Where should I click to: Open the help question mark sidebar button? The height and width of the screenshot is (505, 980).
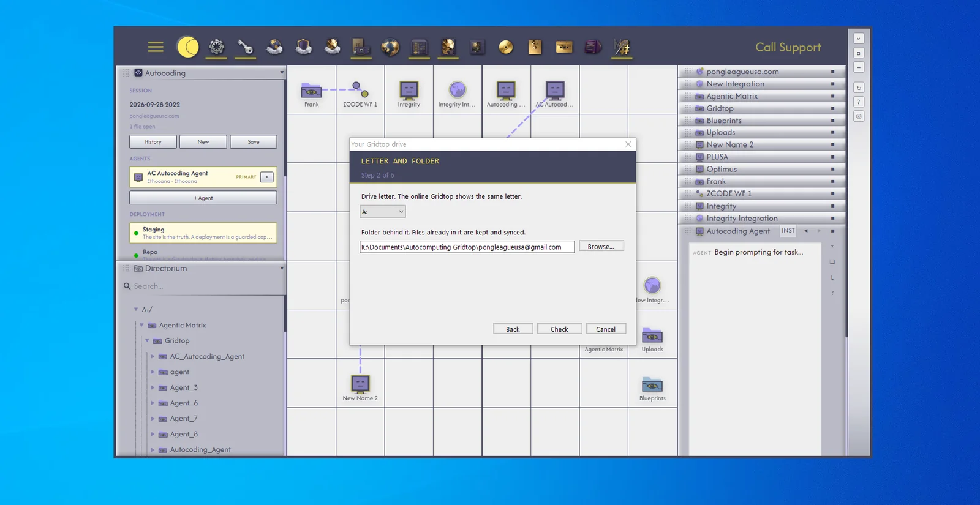[859, 102]
